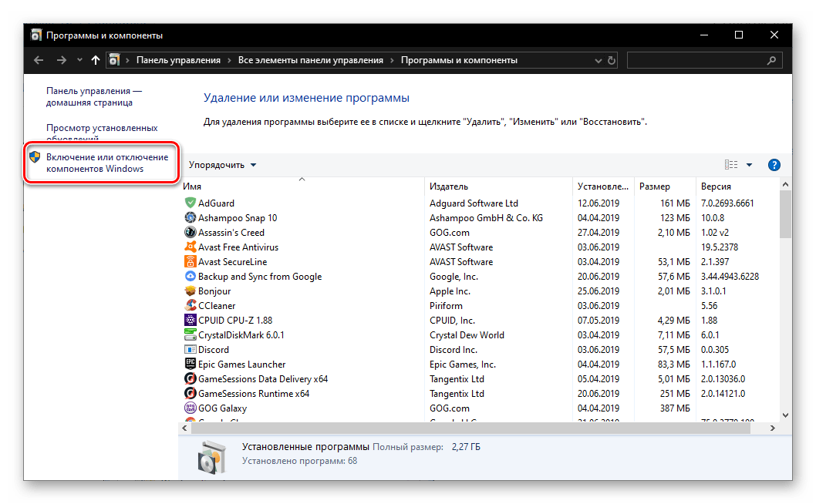Screen dimensions: 816x504
Task: Open Панель управления домашняя страница link
Action: (93, 96)
